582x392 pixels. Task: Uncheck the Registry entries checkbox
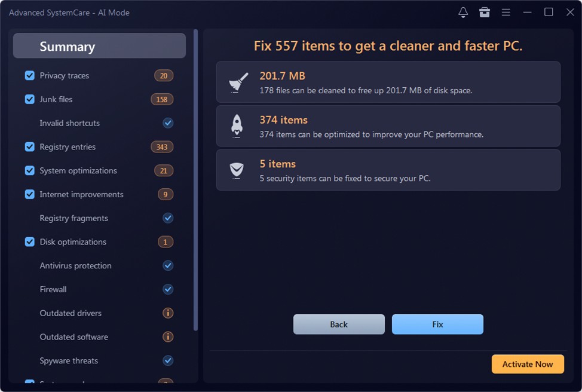coord(30,146)
